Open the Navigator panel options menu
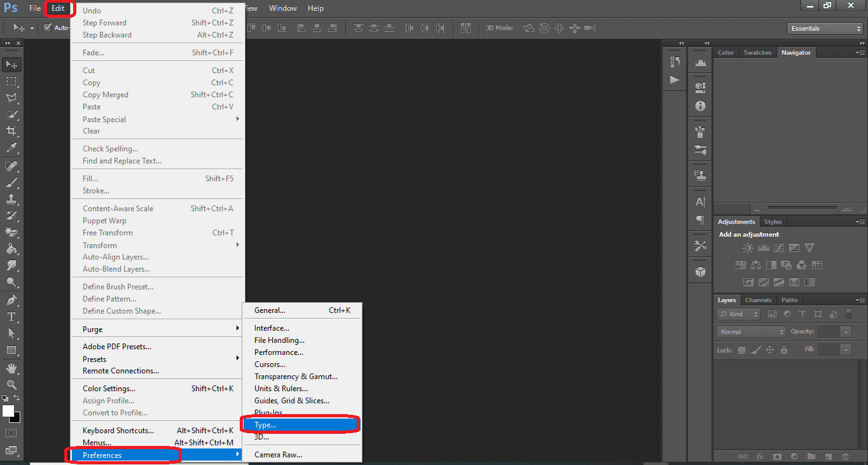Screen dimensions: 868x465 (859, 52)
